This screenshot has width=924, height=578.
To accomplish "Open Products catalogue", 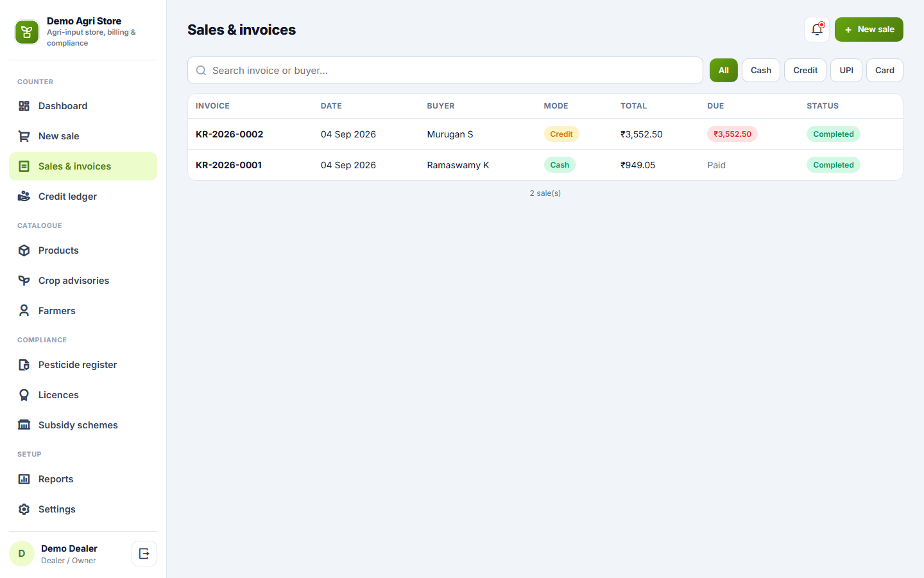I will tap(83, 250).
